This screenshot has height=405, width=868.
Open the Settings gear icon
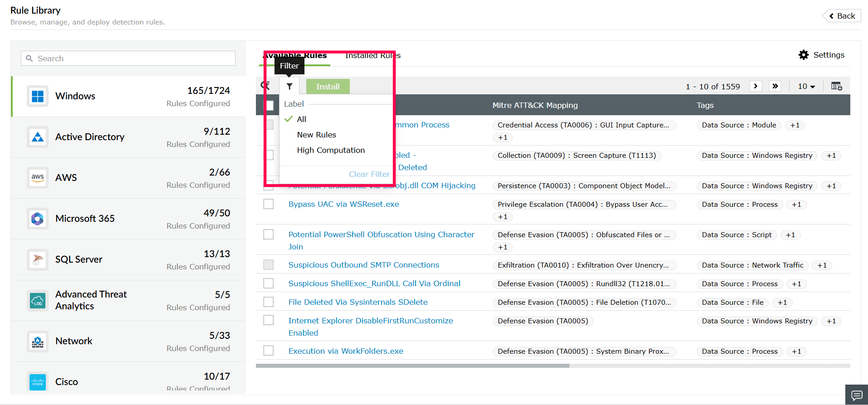804,55
